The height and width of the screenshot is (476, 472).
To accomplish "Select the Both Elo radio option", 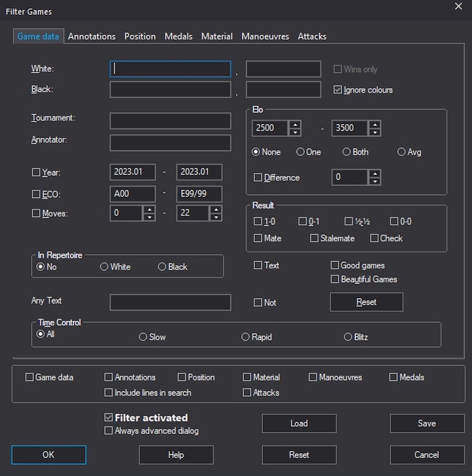I will tap(346, 152).
